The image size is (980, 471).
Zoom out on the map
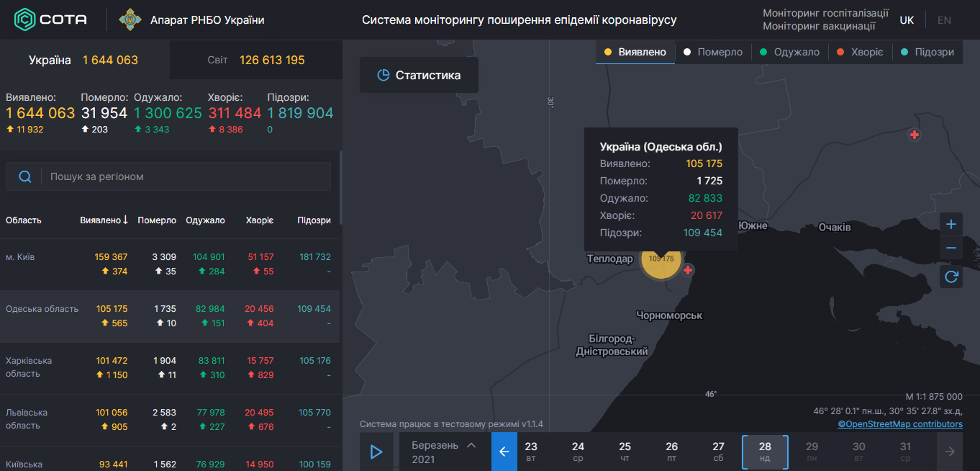[950, 248]
